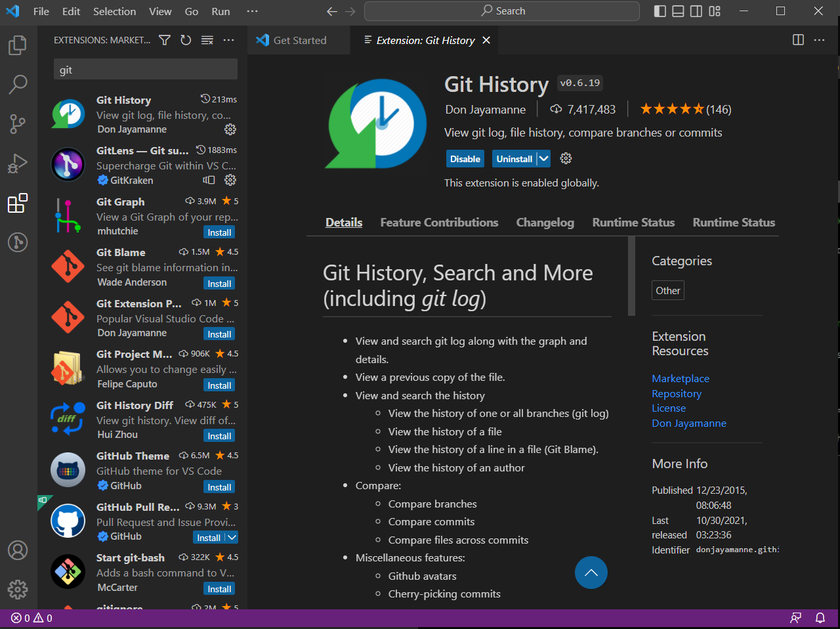
Task: Click the five-star rating (146)
Action: (685, 109)
